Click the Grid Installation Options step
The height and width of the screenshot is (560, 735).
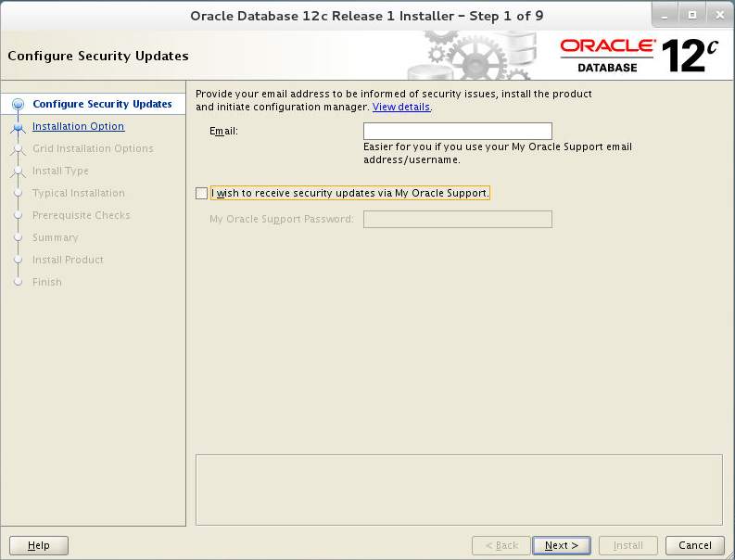coord(93,148)
